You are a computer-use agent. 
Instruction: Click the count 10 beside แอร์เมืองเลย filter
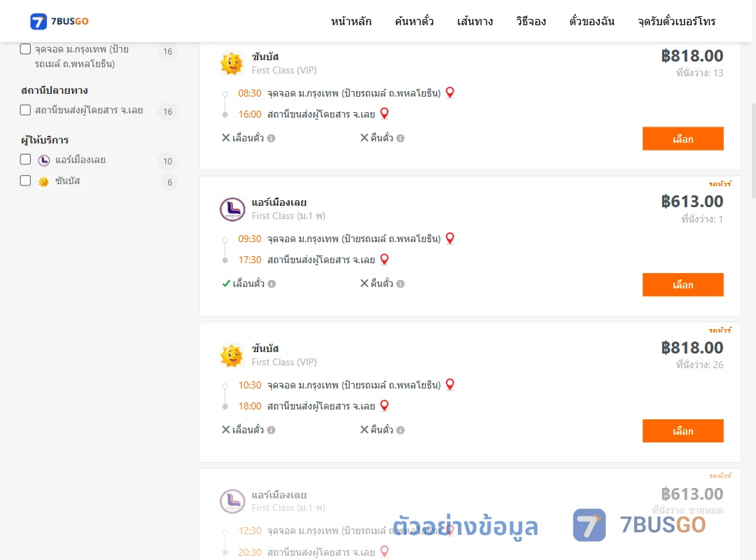167,161
